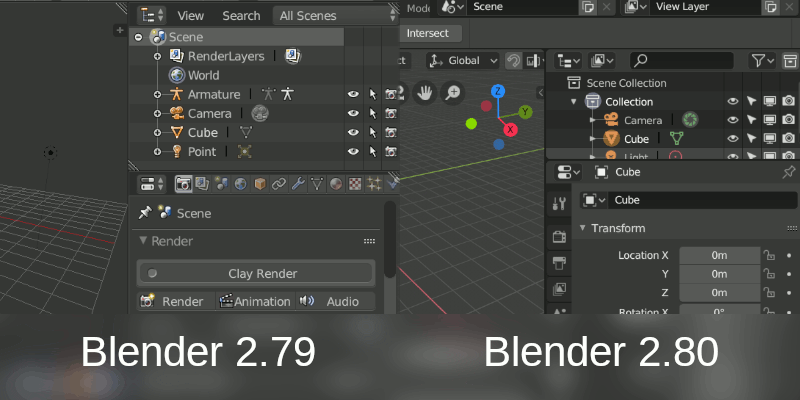Open Particles sparkle tab in 2.79
Screen dimensions: 800x400
374,184
